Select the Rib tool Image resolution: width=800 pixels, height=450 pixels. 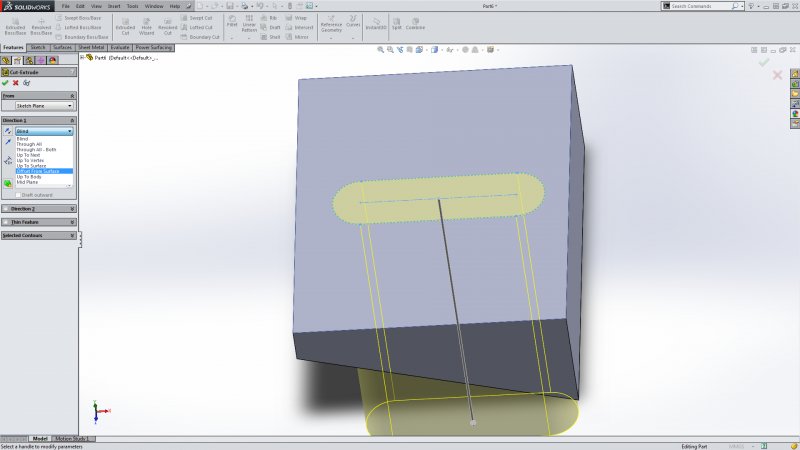269,18
